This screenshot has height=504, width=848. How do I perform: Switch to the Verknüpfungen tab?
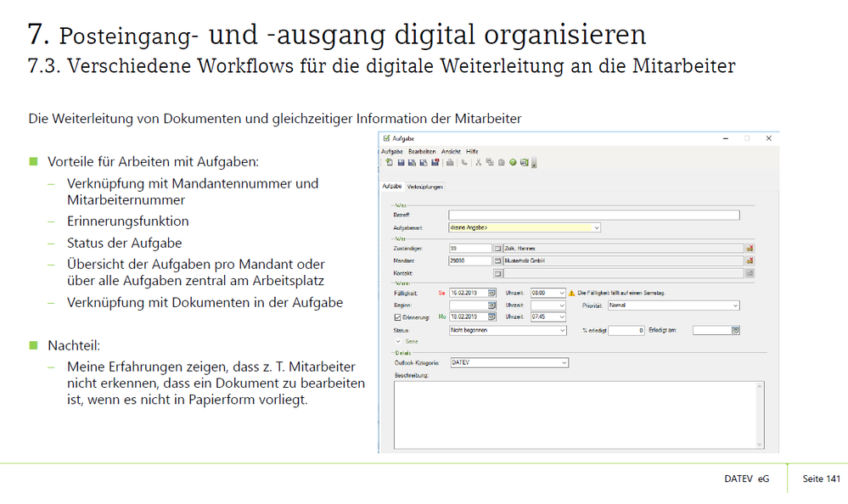(424, 187)
